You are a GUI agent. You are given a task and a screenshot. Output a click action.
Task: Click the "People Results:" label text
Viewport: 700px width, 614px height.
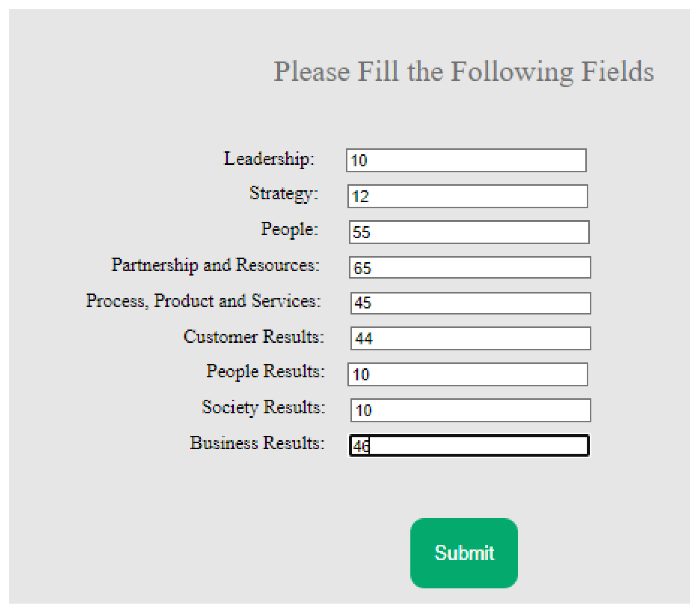pyautogui.click(x=265, y=371)
